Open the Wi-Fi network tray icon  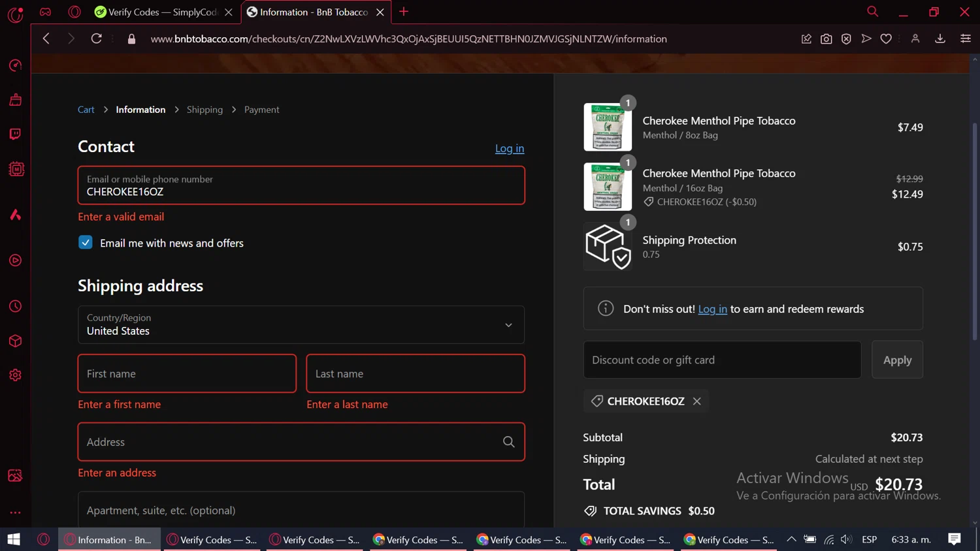pos(828,539)
